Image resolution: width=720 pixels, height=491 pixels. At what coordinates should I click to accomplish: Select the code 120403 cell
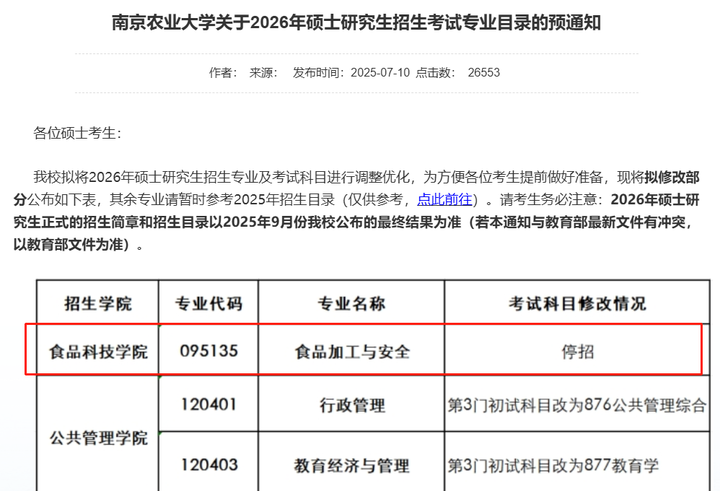coord(208,464)
